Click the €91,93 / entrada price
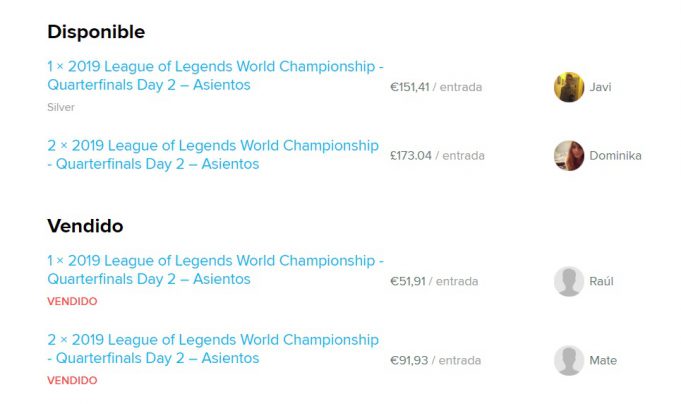This screenshot has width=681, height=404. (x=434, y=360)
